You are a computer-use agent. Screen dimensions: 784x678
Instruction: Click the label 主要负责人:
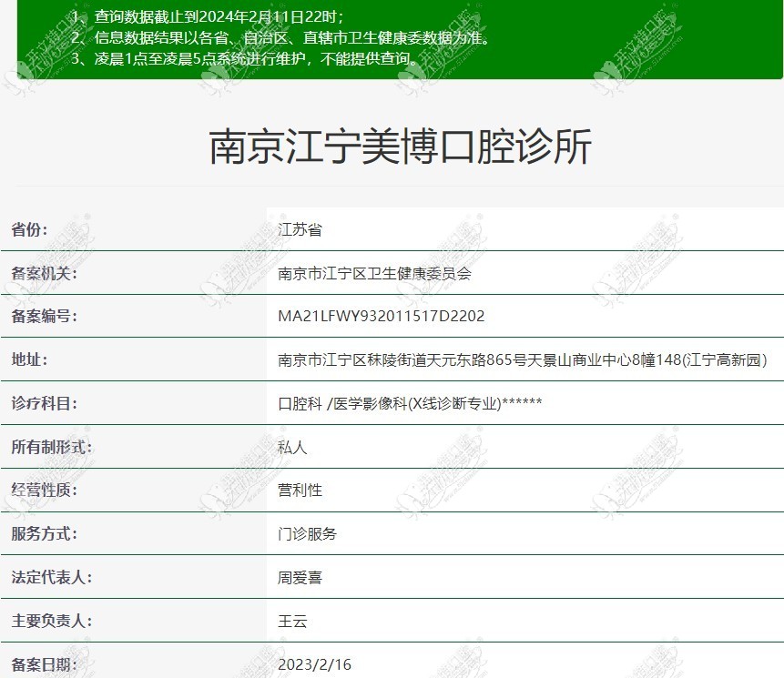[52, 621]
